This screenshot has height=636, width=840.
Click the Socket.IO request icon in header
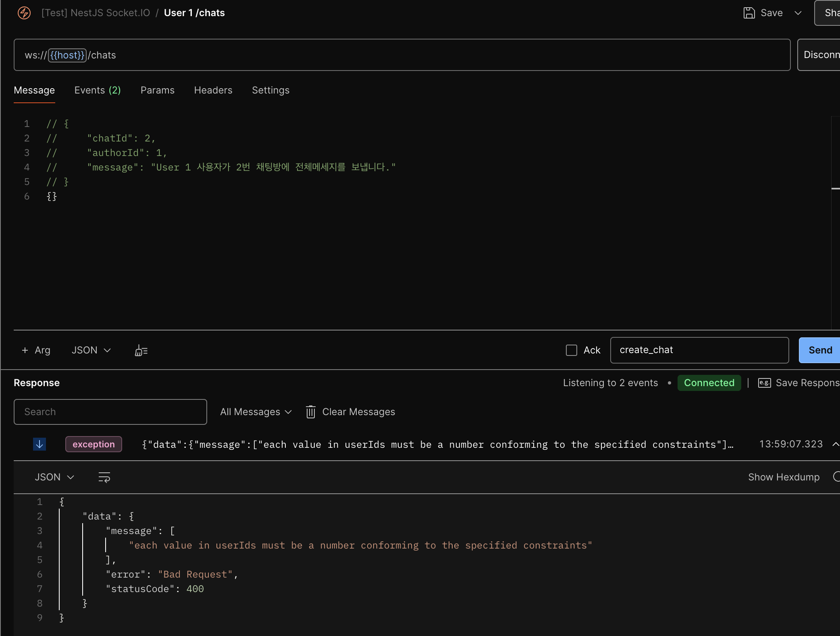click(x=24, y=13)
